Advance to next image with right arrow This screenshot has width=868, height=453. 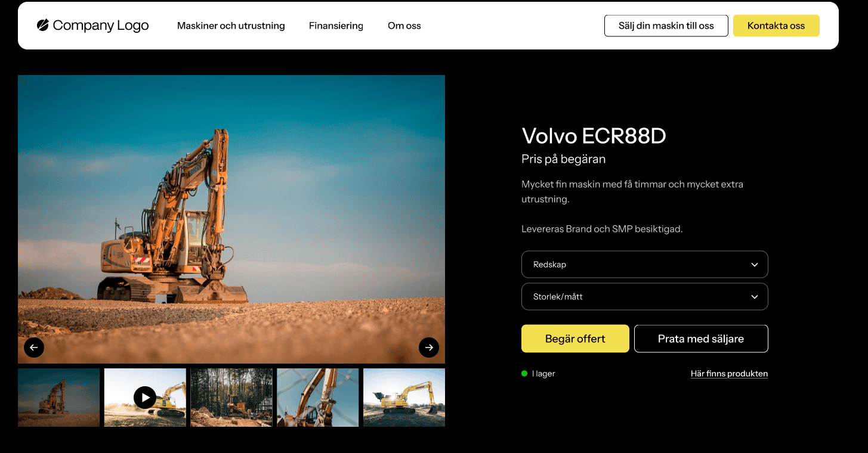pyautogui.click(x=429, y=347)
